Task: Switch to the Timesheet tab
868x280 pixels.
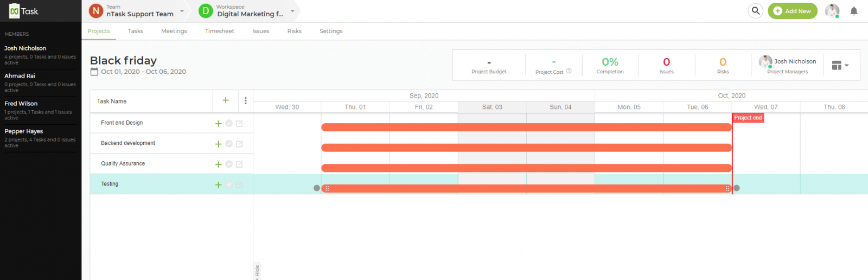Action: click(219, 31)
